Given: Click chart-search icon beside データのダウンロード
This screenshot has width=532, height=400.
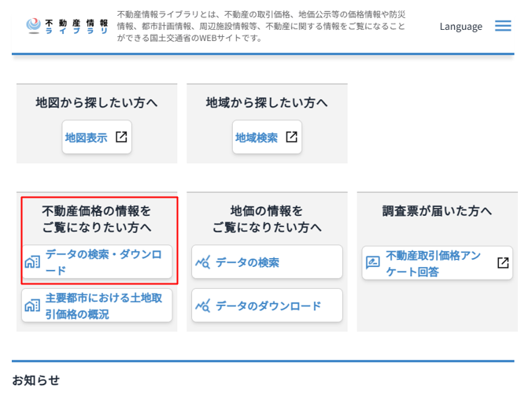Looking at the screenshot, I should (203, 306).
